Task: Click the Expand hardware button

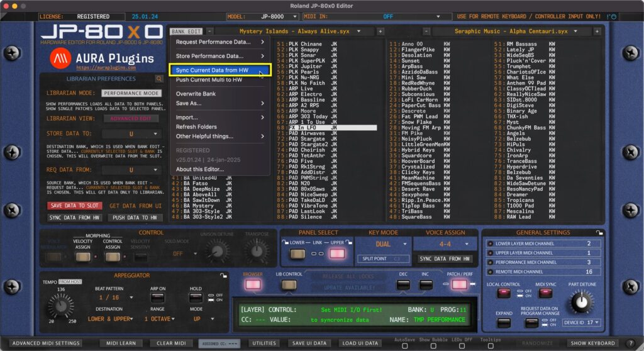Action: [504, 323]
